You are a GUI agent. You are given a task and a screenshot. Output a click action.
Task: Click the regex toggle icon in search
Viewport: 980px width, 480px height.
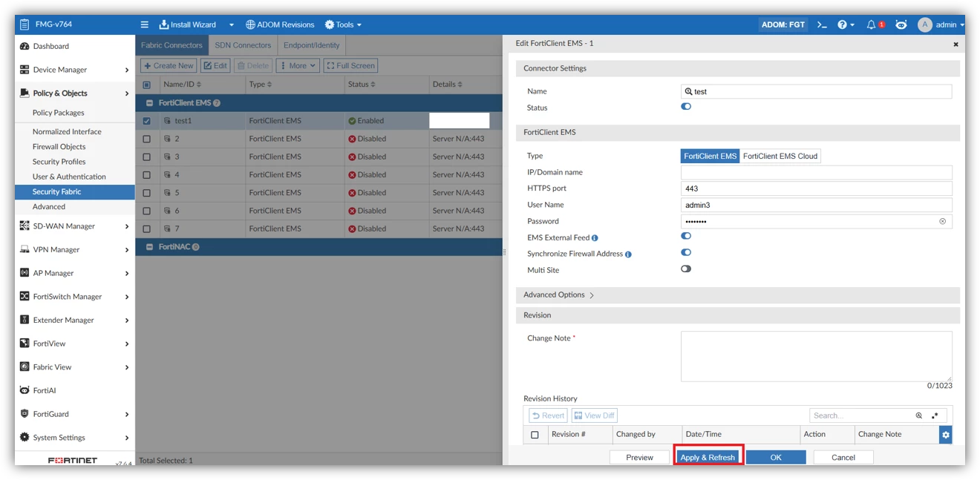[x=935, y=416]
